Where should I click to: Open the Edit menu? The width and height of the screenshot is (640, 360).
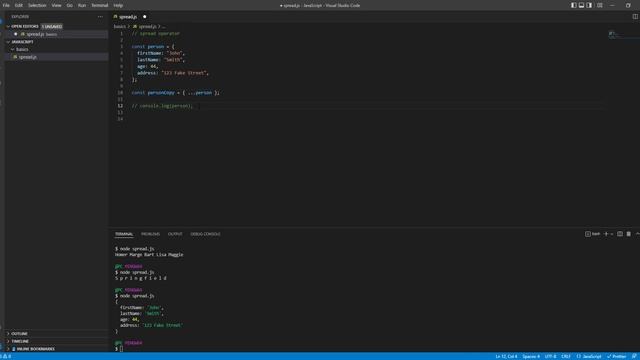[x=19, y=5]
